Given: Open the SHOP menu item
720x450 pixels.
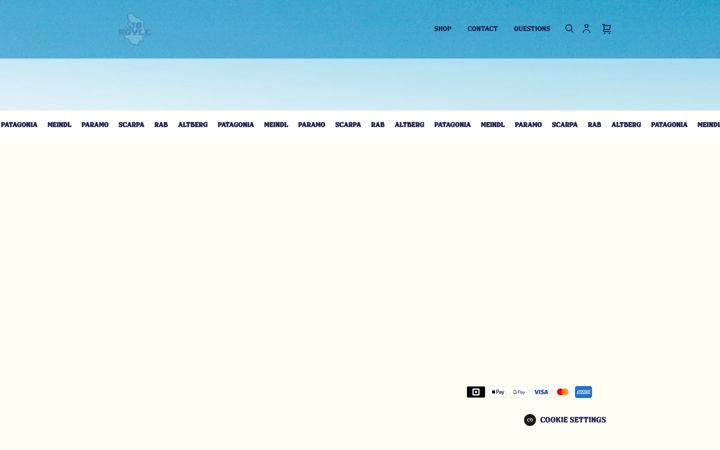Looking at the screenshot, I should (x=443, y=28).
